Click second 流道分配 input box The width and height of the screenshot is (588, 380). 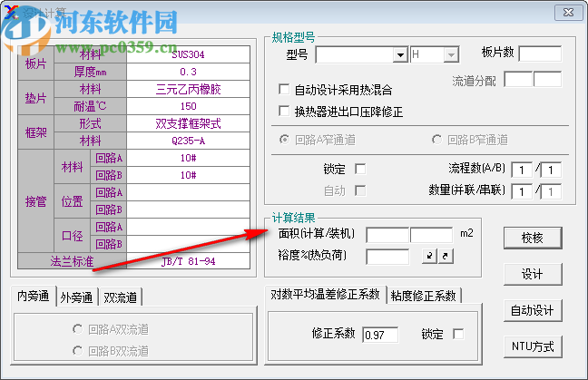click(x=547, y=80)
